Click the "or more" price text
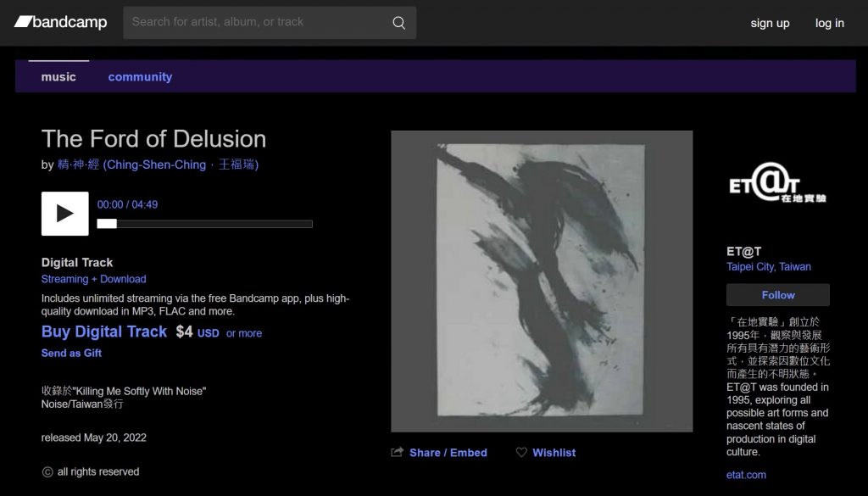 (x=244, y=333)
